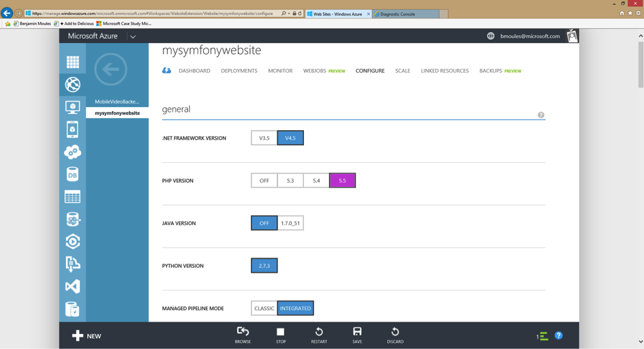Select Python version 2.7.3
The height and width of the screenshot is (349, 644).
tap(264, 266)
